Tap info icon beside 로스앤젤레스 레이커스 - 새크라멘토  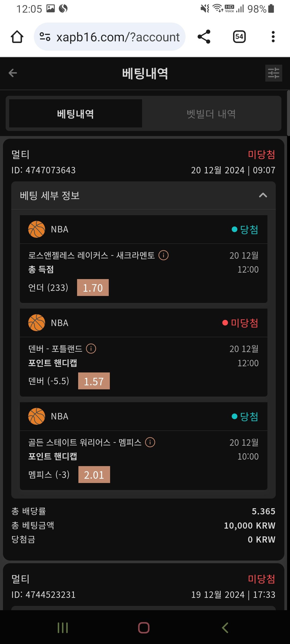(164, 255)
